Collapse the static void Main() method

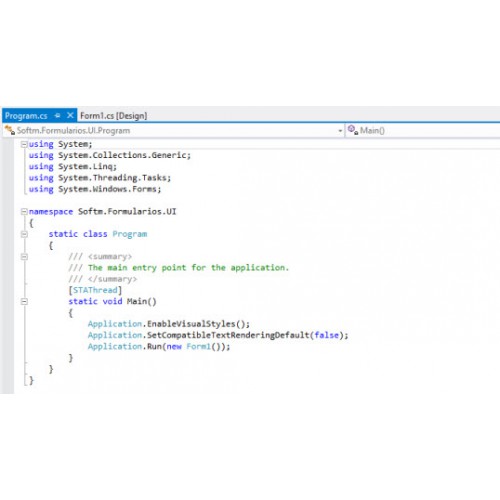[x=24, y=302]
